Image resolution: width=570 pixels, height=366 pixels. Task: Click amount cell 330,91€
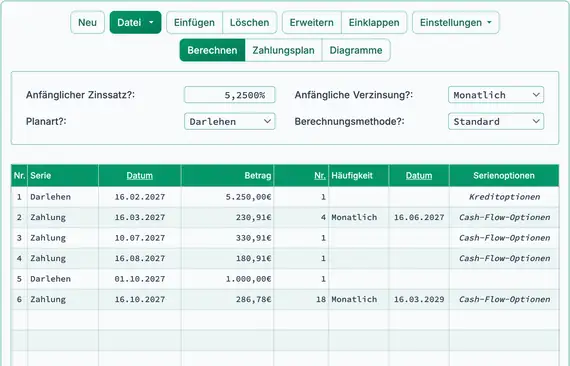[228, 238]
